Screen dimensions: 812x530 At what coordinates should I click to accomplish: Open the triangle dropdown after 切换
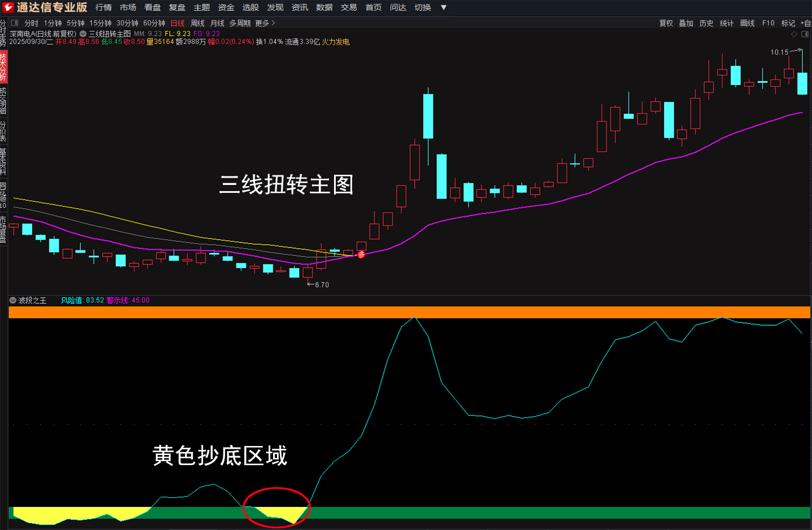click(444, 7)
